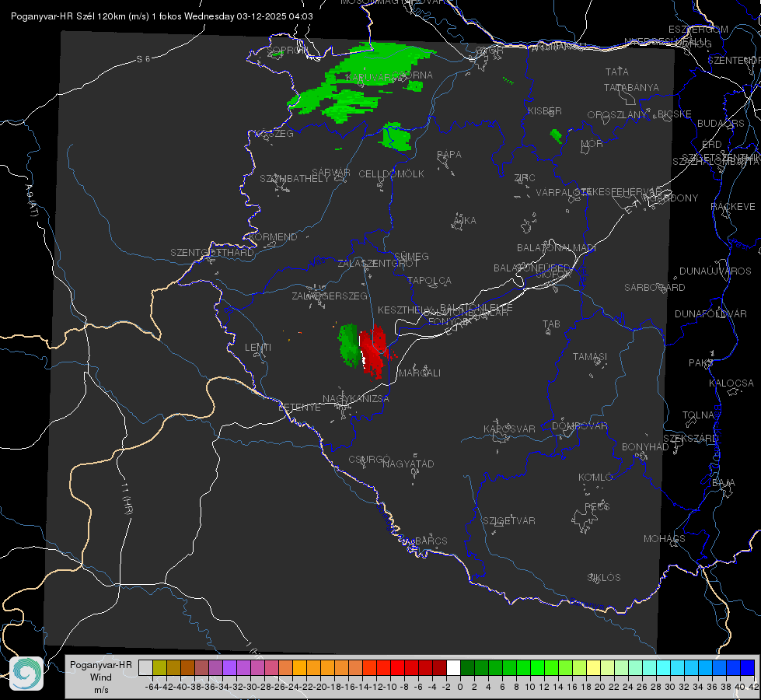Click the BONYHÁD city label

pyautogui.click(x=645, y=447)
